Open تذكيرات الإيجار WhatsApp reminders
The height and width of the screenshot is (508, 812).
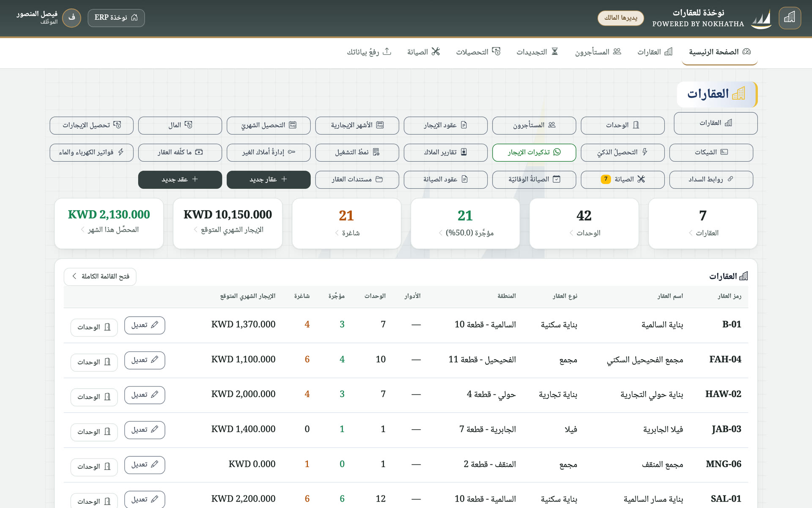click(x=534, y=152)
